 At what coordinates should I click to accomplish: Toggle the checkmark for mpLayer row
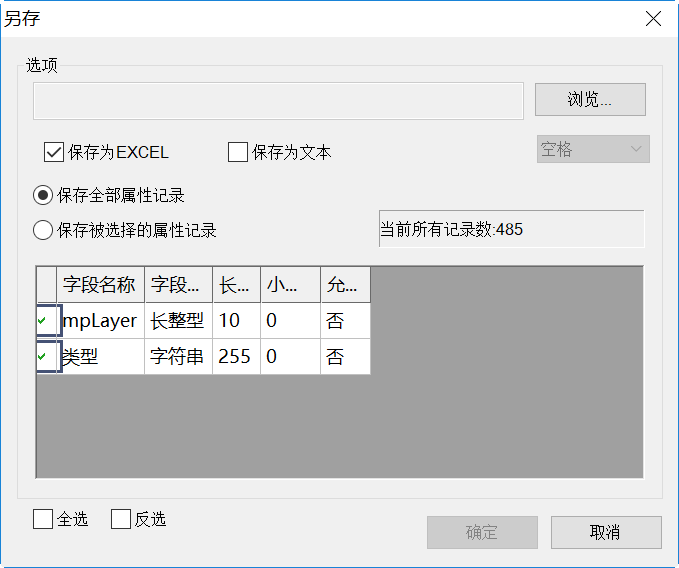tap(46, 321)
